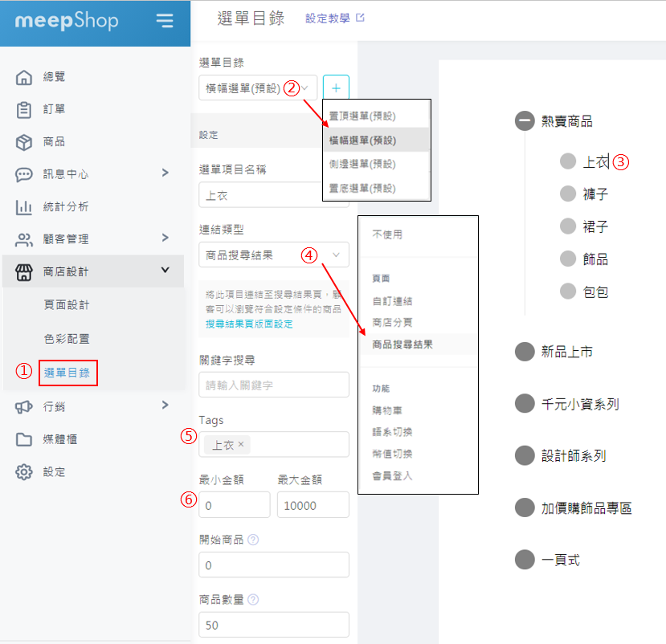The image size is (666, 644).
Task: Click the 搜尋結果頁版面設定 link
Action: point(249,324)
